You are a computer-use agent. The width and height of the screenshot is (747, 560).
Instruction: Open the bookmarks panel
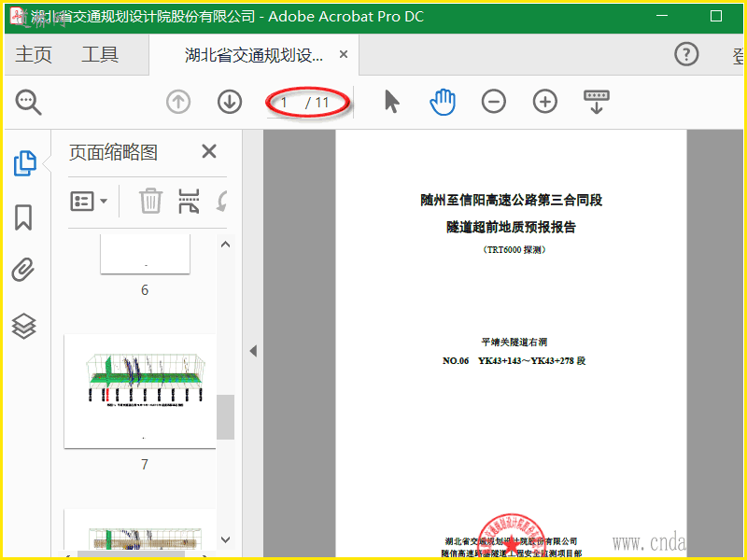coord(23,217)
